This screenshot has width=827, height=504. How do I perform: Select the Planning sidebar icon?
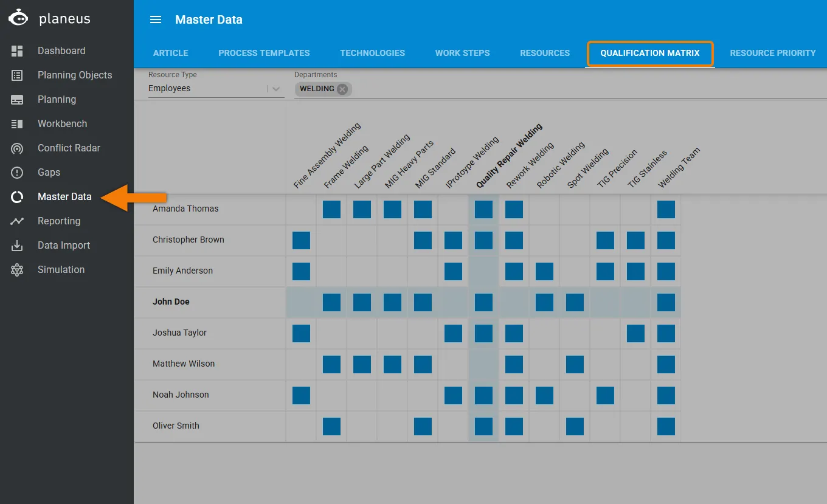[x=17, y=100]
